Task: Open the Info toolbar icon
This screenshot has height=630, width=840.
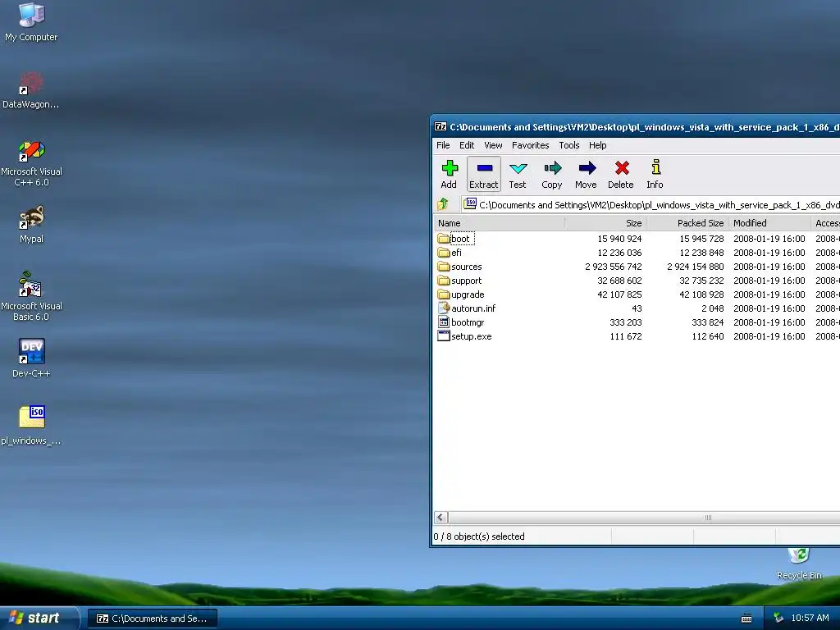Action: 655,174
